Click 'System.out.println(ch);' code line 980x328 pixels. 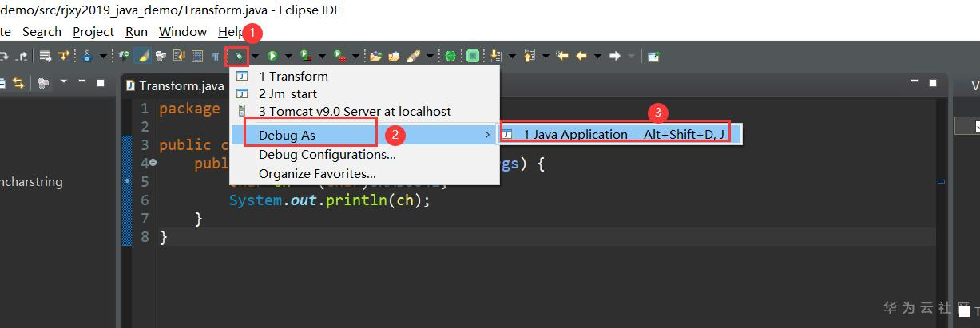pos(329,200)
